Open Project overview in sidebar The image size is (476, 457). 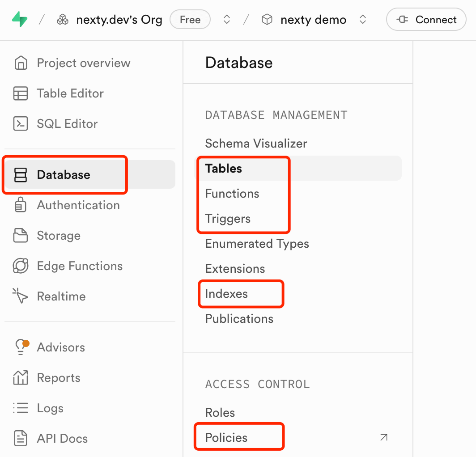(84, 63)
